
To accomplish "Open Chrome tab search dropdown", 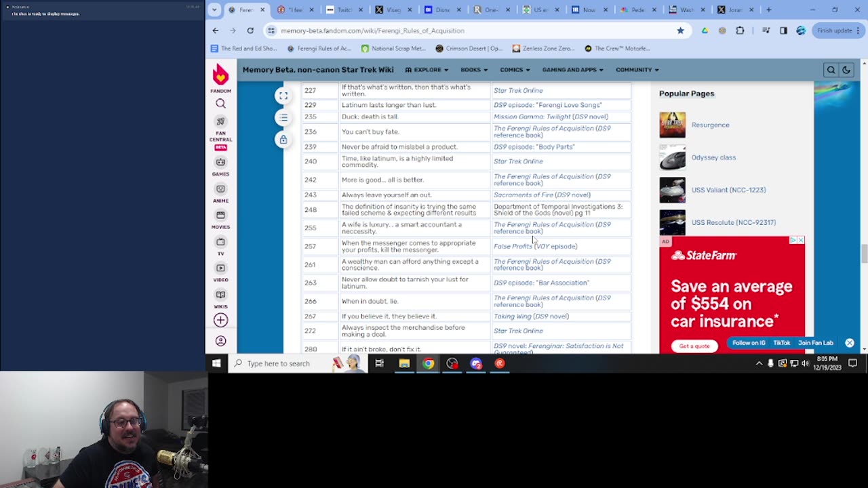I will click(214, 9).
